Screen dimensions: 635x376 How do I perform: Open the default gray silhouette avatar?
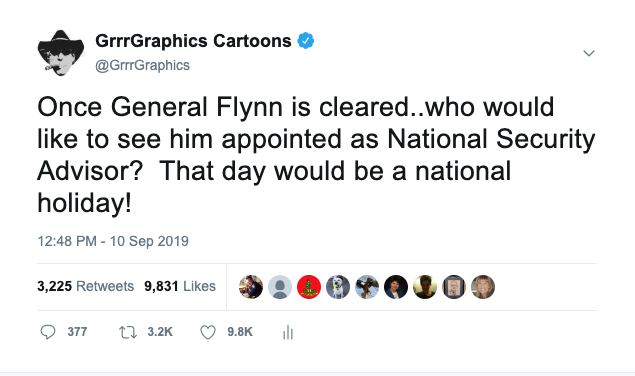(280, 287)
